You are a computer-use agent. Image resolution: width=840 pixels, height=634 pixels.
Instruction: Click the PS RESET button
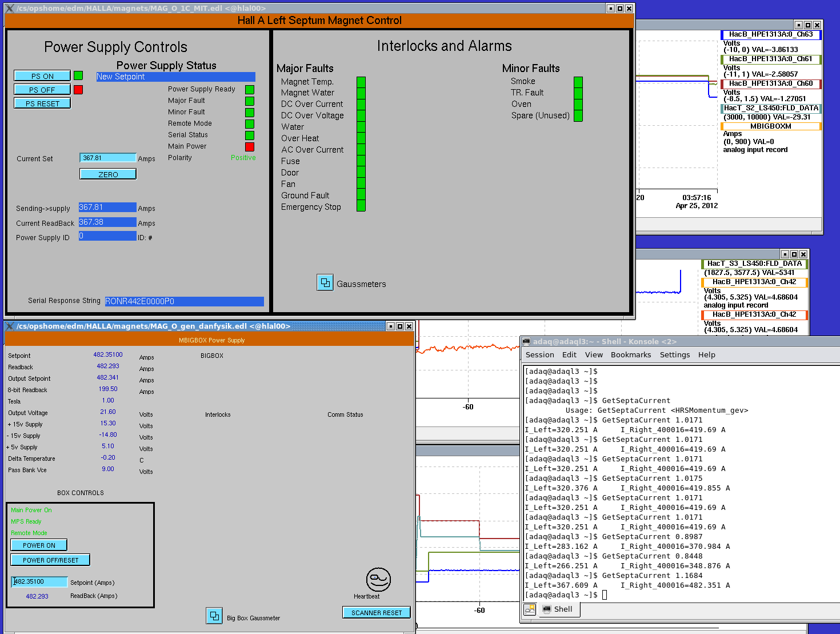click(42, 103)
